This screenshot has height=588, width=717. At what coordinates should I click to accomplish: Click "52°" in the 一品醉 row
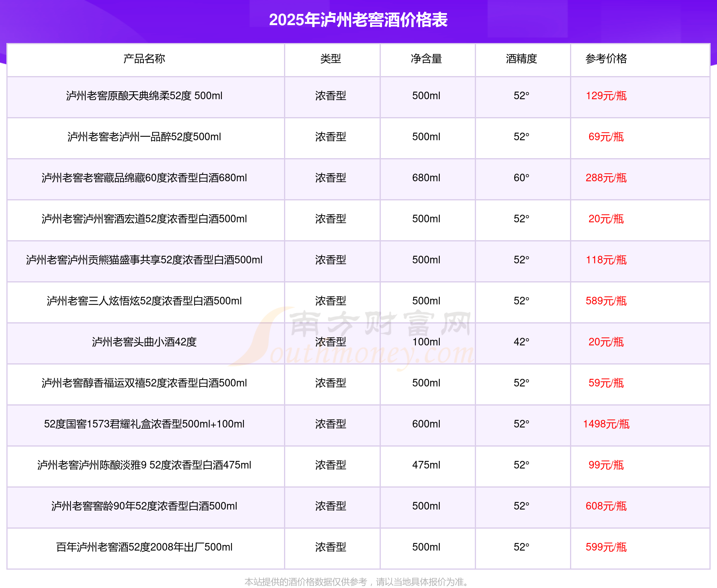(521, 137)
